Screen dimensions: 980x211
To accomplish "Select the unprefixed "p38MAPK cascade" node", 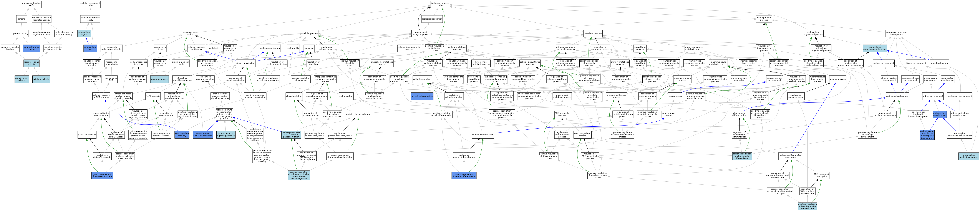I will click(87, 134).
